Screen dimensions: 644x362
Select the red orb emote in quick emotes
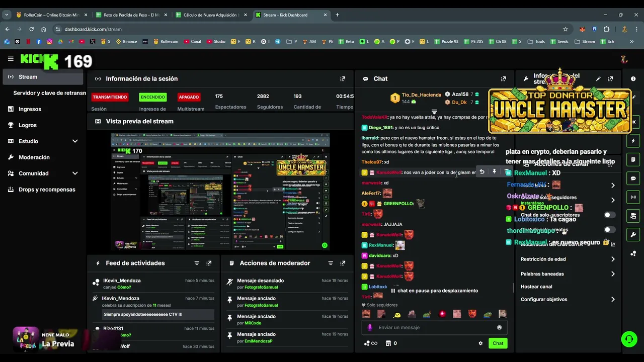tap(442, 314)
